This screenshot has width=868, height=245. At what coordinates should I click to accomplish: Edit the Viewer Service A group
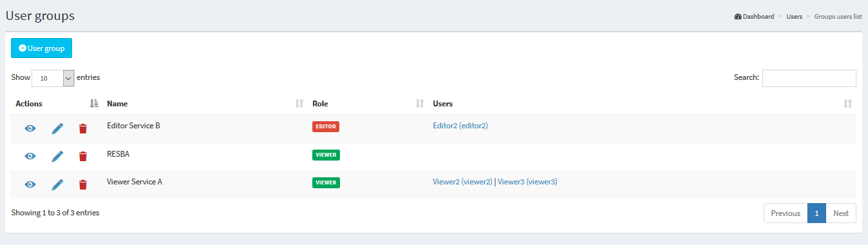57,185
